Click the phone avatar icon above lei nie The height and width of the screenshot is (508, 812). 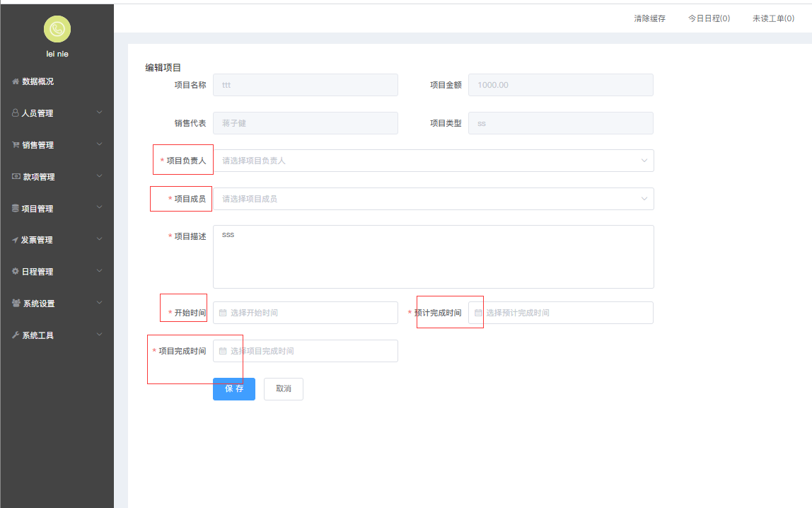57,29
